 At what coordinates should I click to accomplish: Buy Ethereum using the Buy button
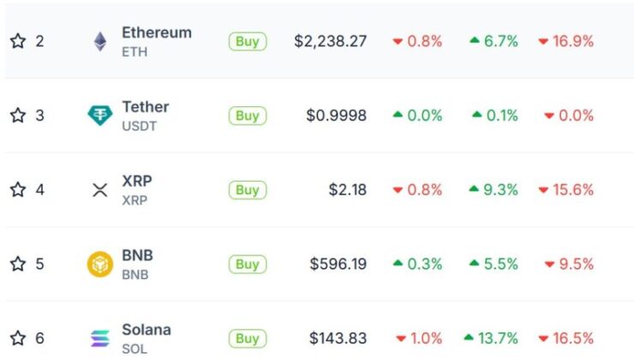(x=248, y=41)
